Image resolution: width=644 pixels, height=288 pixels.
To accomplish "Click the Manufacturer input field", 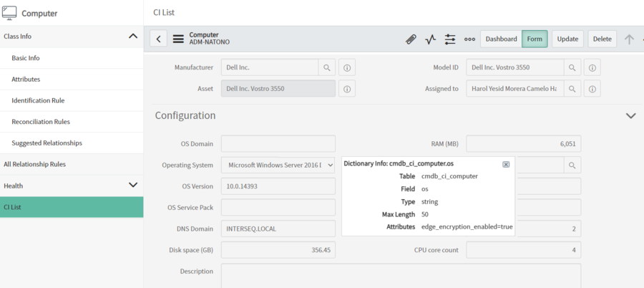I will pos(270,67).
